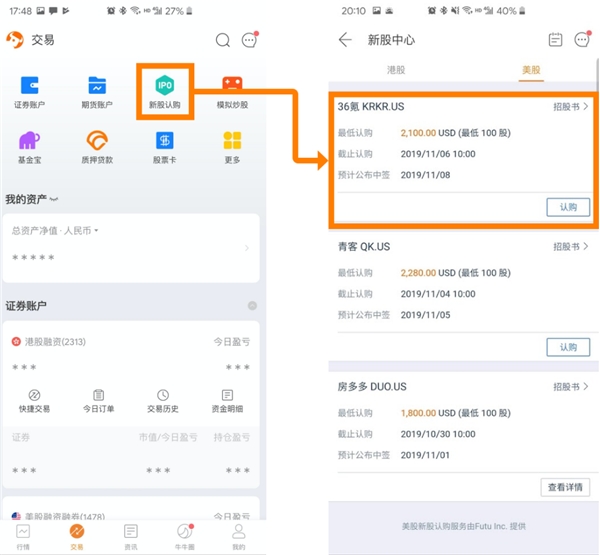The height and width of the screenshot is (555, 600).
Task: Tap 认购 button for 36氪 KRKR.US
Action: [568, 207]
